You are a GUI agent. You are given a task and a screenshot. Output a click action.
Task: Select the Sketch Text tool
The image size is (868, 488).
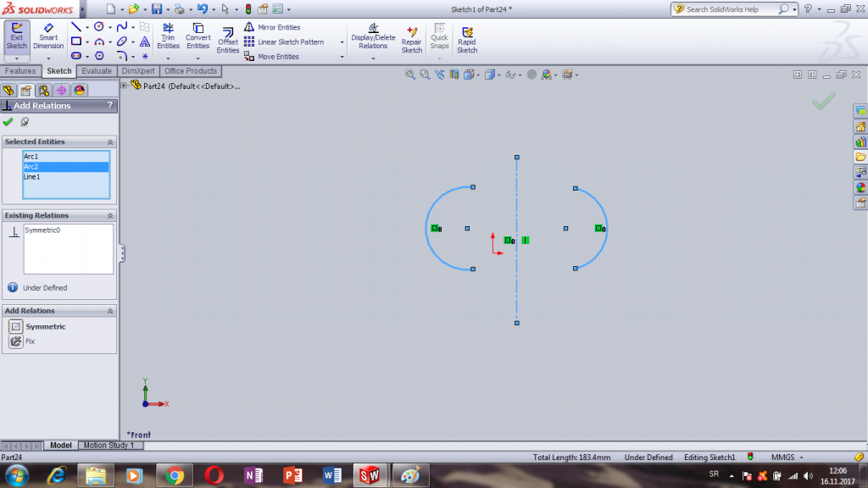click(x=144, y=42)
